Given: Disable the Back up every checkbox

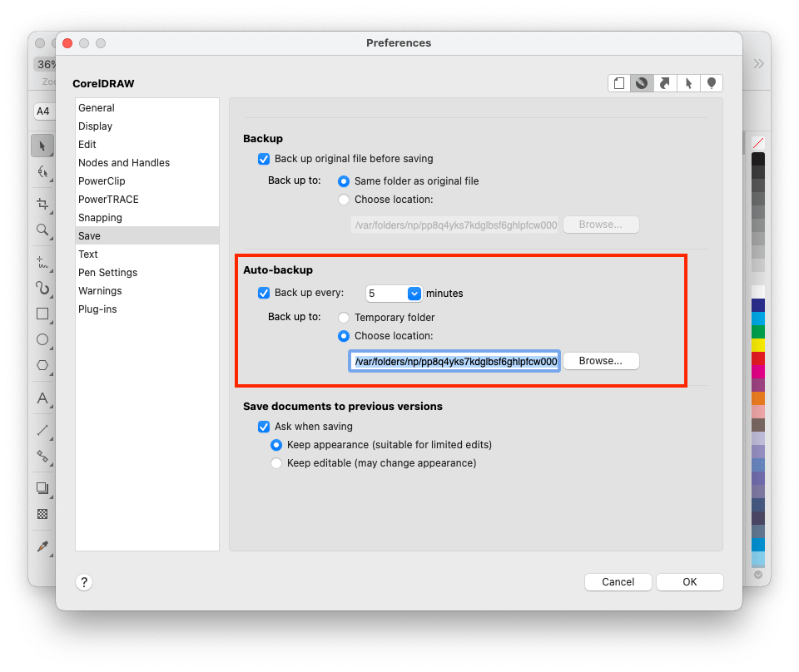Looking at the screenshot, I should point(264,293).
